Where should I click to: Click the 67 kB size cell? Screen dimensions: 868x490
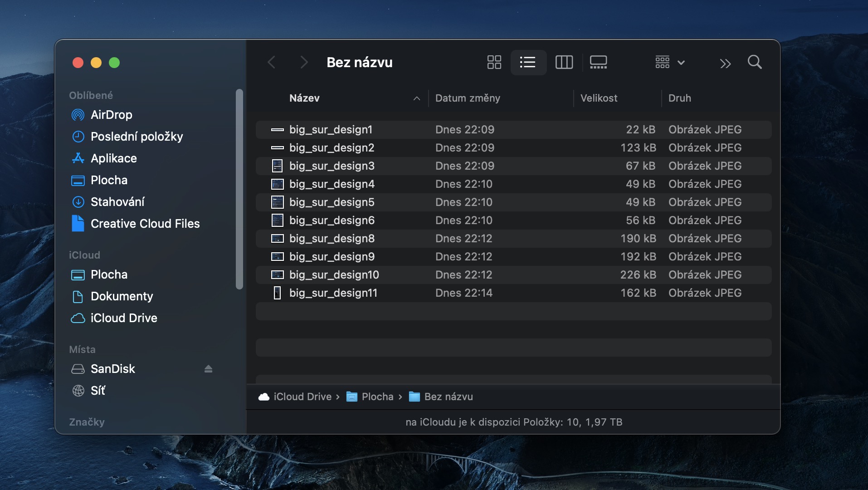641,166
